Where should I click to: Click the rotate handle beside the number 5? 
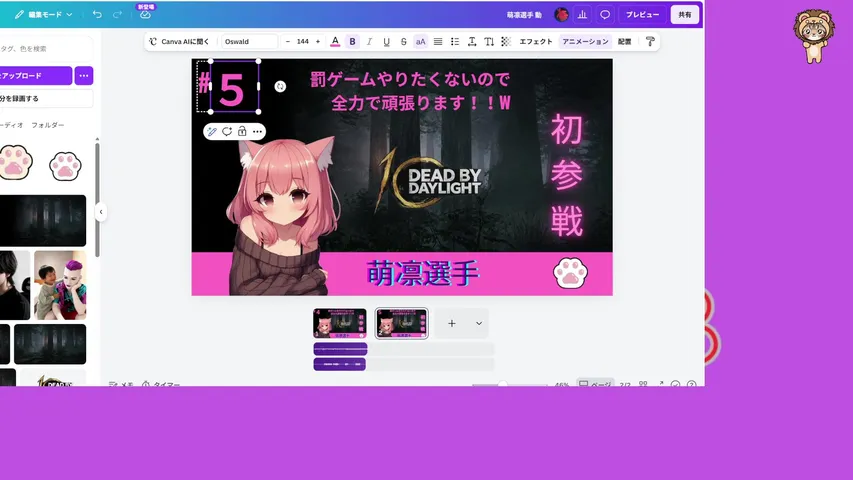click(280, 87)
